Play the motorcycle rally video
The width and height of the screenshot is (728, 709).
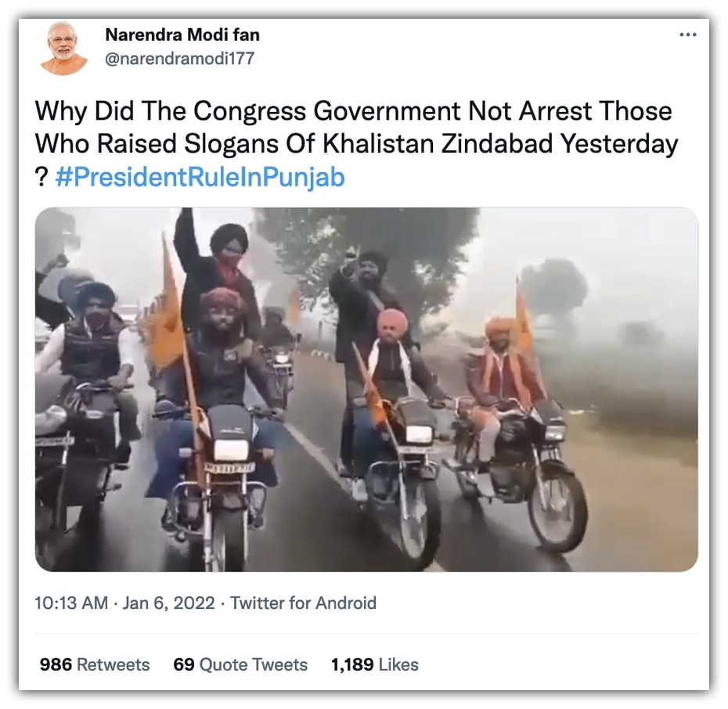(x=366, y=389)
